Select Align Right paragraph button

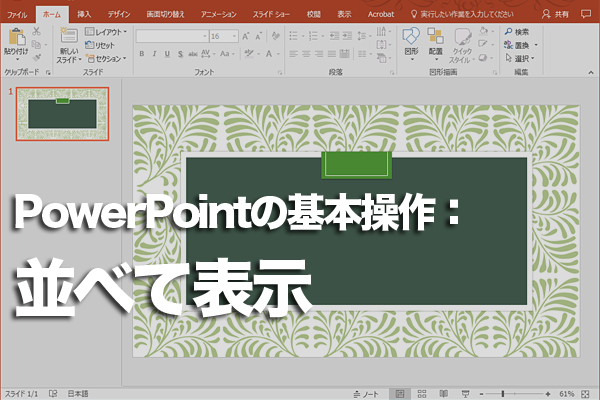(319, 54)
